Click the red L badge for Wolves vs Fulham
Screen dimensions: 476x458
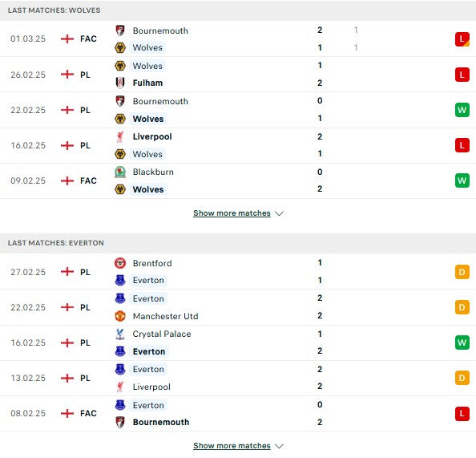point(462,75)
